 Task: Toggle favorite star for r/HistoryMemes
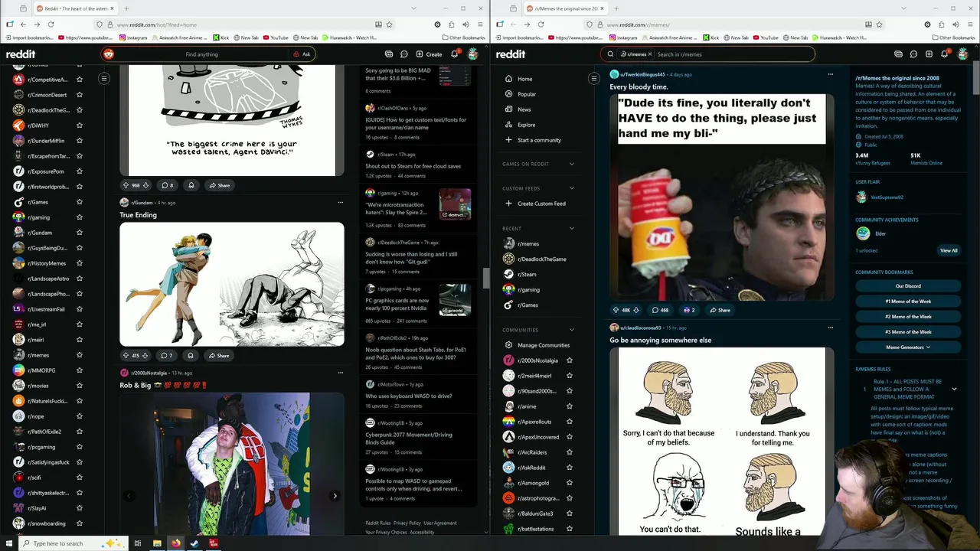coord(80,263)
